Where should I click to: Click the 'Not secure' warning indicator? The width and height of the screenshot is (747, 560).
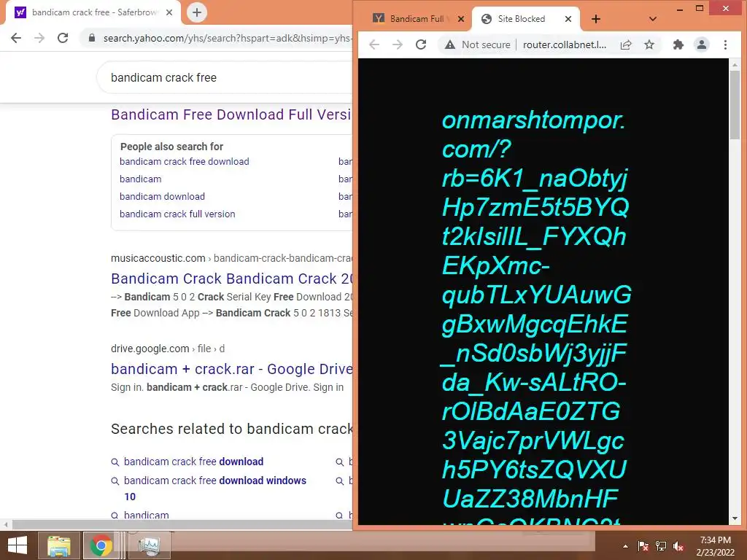(477, 44)
